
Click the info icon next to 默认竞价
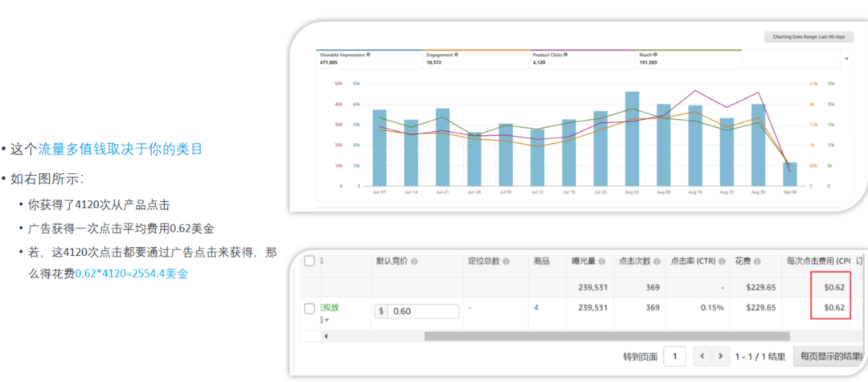coord(414,261)
